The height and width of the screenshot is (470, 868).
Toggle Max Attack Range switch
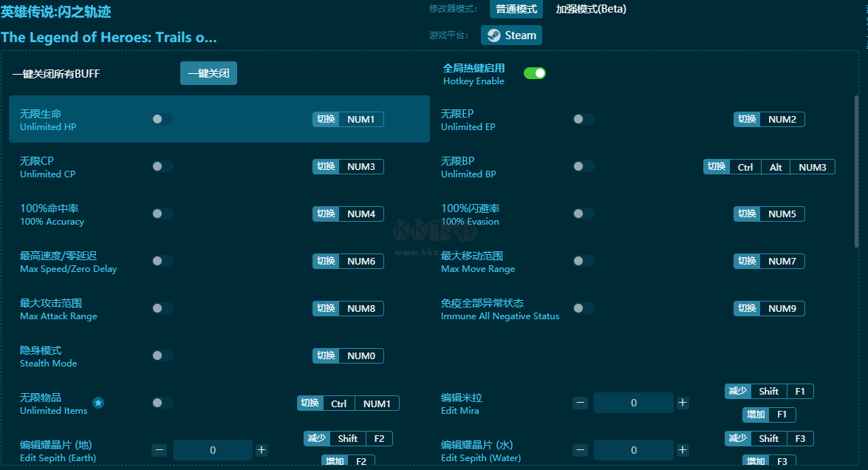tap(163, 308)
